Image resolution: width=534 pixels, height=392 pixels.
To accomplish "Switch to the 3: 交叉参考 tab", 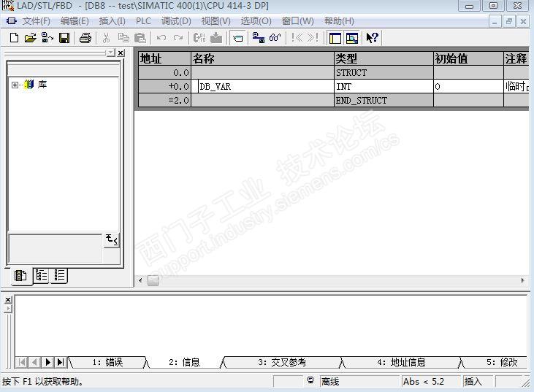I will click(x=282, y=362).
